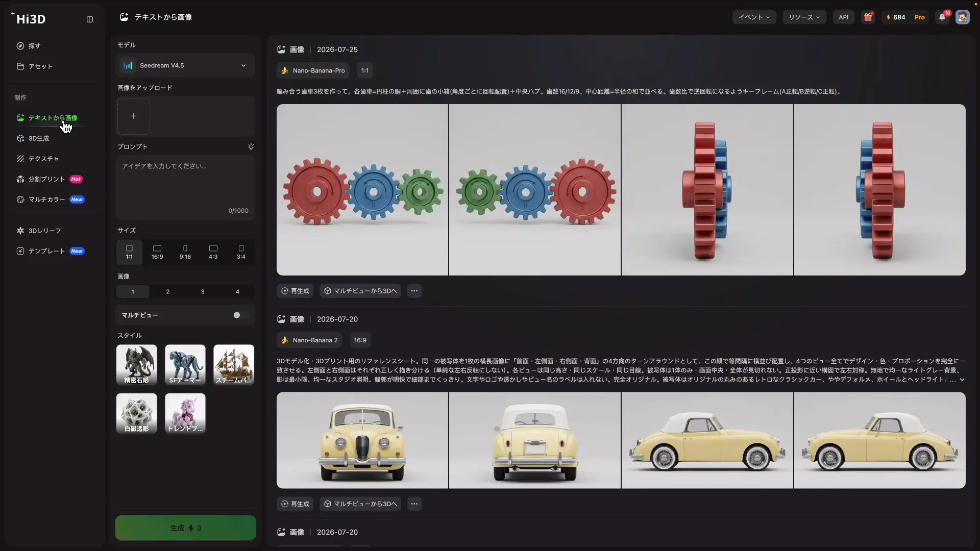Open the Seedream V4.5 model dropdown
The width and height of the screenshot is (980, 551).
pos(185,66)
